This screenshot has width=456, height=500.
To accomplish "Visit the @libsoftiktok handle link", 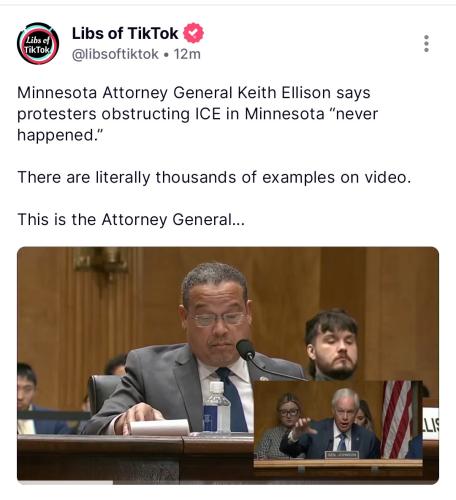I will pyautogui.click(x=115, y=54).
